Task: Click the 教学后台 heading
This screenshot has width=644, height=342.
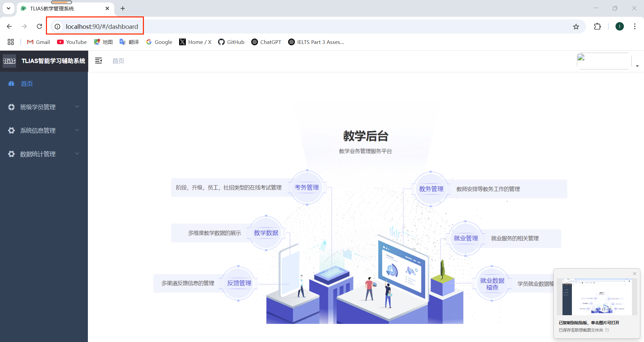Action: tap(366, 136)
